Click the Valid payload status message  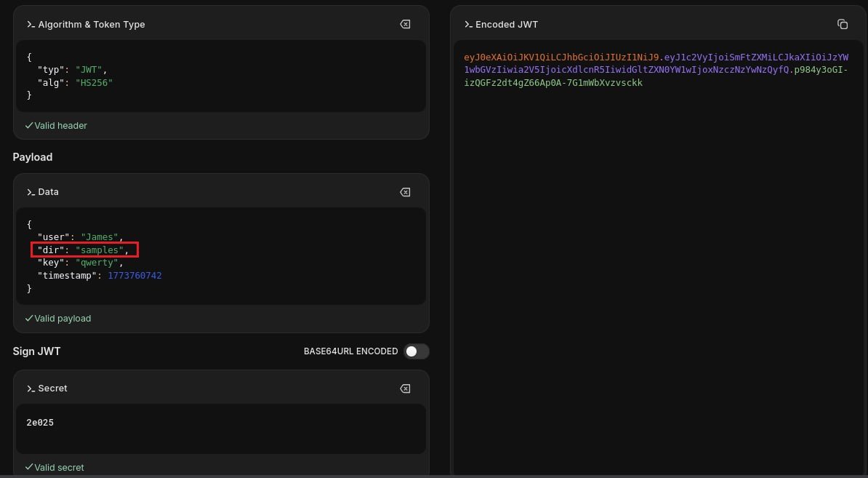62,319
